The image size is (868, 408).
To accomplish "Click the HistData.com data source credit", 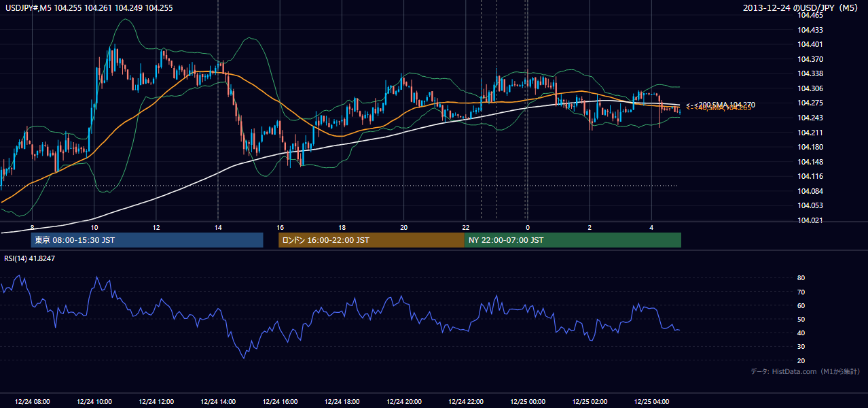I will (x=806, y=371).
